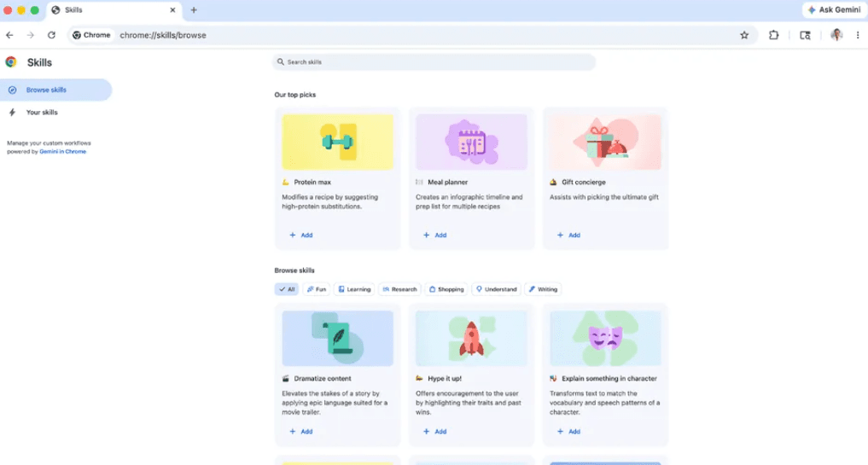The width and height of the screenshot is (868, 465).
Task: Click the new tab plus icon
Action: 194,10
